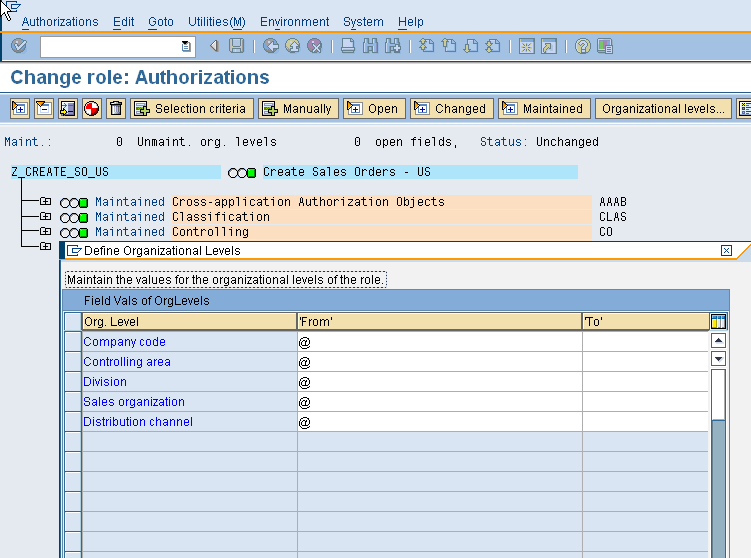Click the Last Page icon

(493, 46)
